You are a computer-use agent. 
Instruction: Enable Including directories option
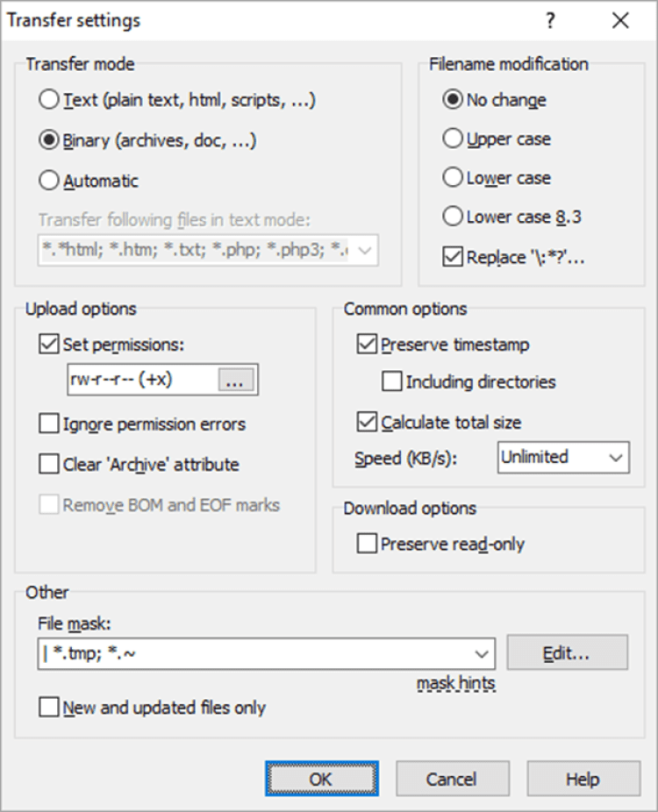coord(392,382)
